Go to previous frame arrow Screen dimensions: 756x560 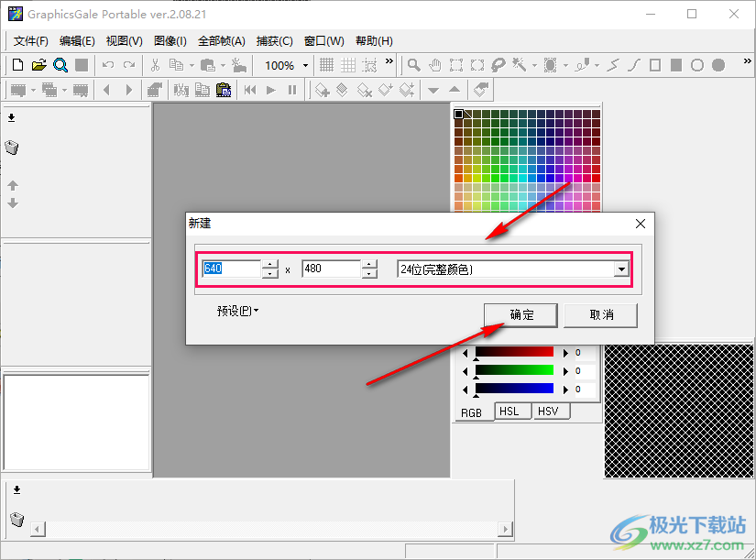pyautogui.click(x=107, y=90)
